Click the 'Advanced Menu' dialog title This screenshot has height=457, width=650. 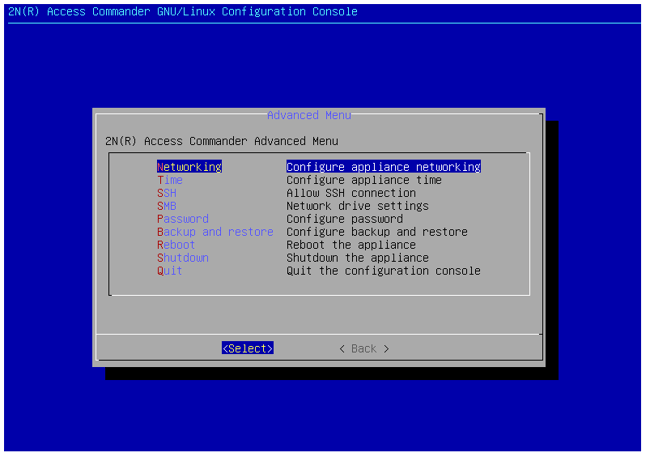(x=309, y=115)
